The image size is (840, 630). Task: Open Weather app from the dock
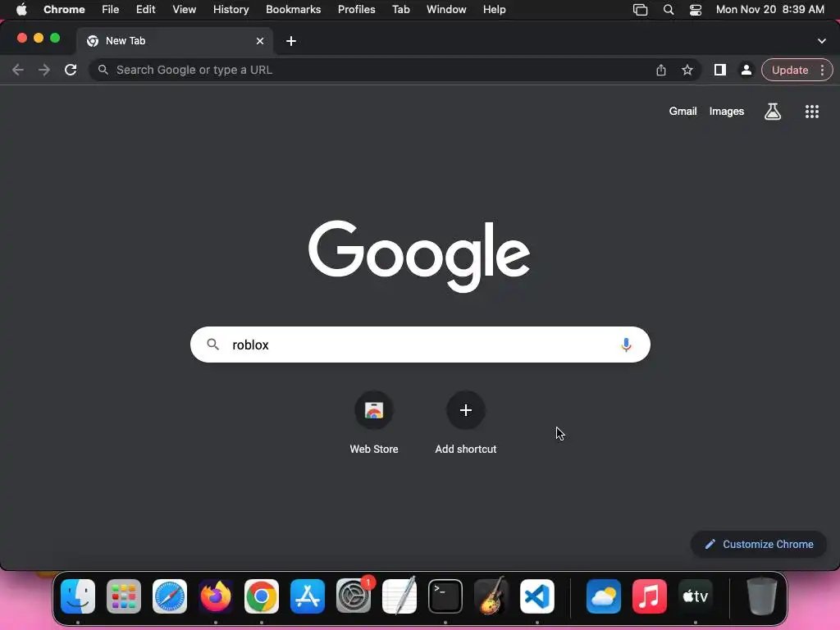pos(604,596)
